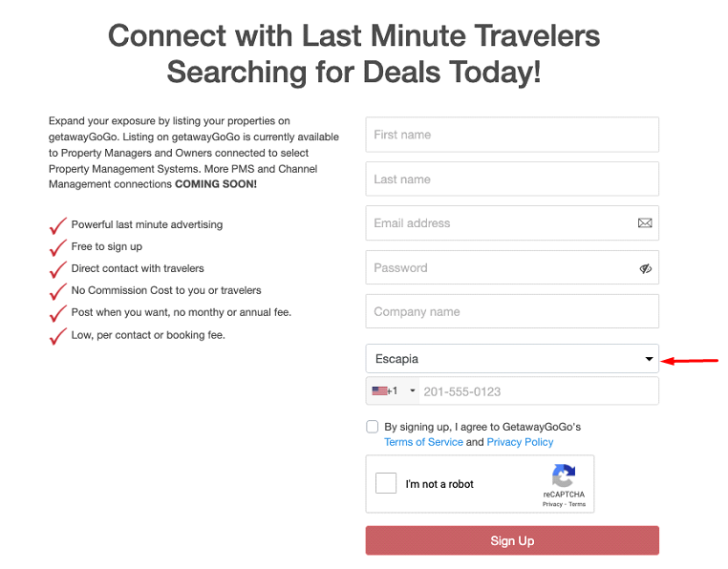The height and width of the screenshot is (569, 728).
Task: Click the Sign Up button
Action: [512, 540]
